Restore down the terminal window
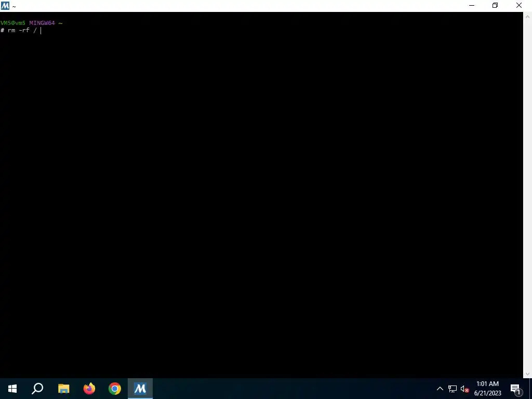This screenshot has width=532, height=399. [x=495, y=5]
